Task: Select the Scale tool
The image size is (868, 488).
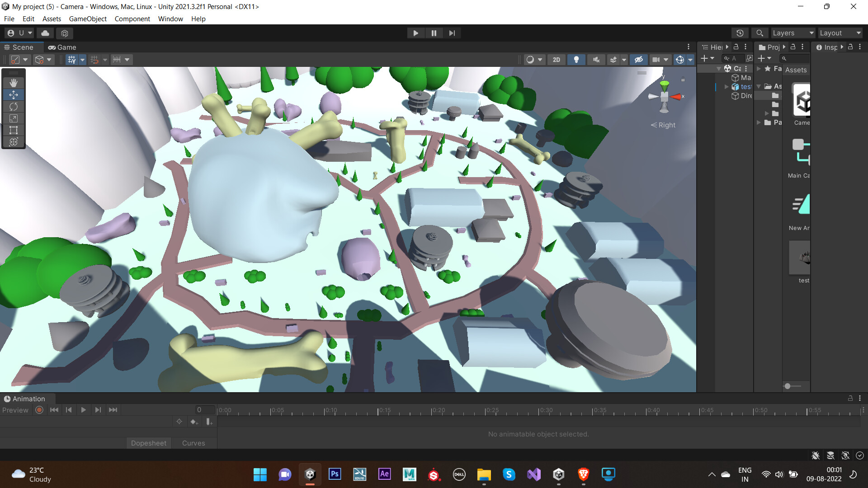Action: click(x=13, y=118)
